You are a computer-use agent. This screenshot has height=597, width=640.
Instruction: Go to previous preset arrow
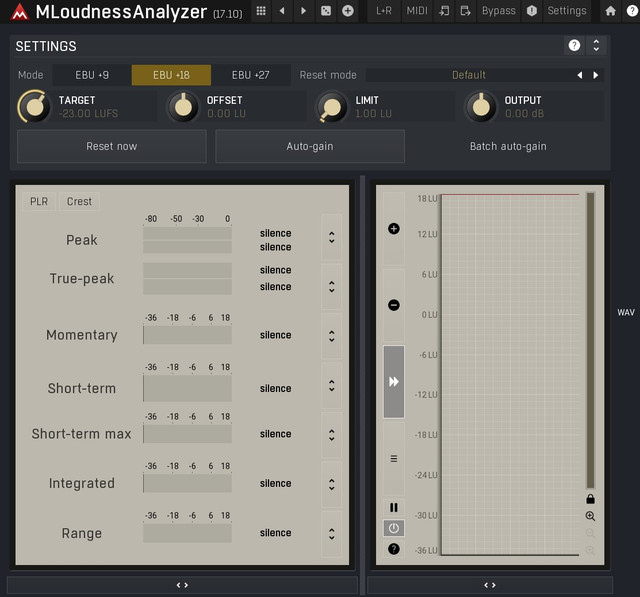tap(282, 11)
